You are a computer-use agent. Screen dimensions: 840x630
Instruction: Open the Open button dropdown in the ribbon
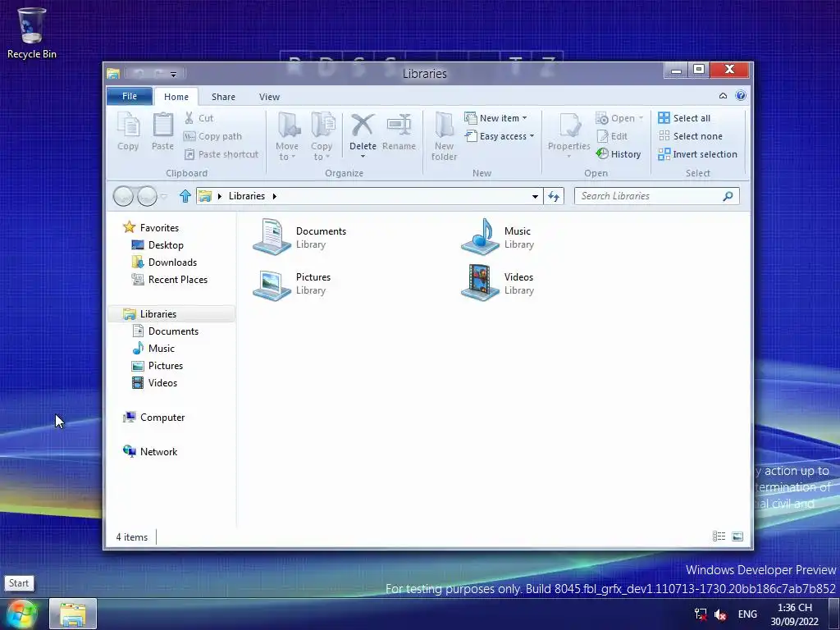click(641, 118)
